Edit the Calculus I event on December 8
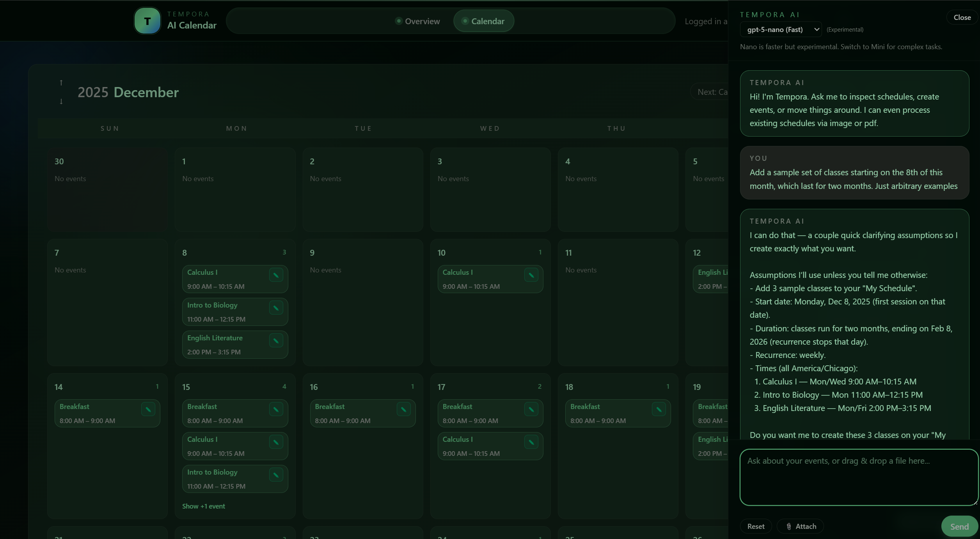Screen dimensions: 980x539 tap(276, 275)
